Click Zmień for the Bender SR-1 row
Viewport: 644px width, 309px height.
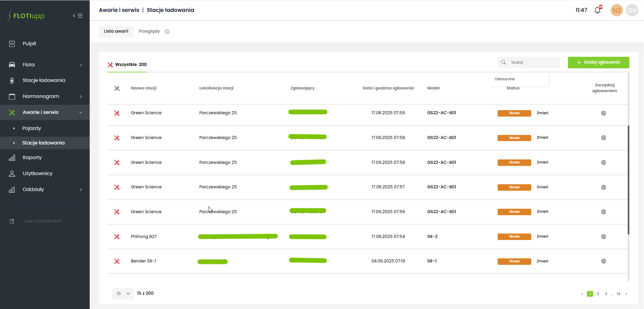coord(542,261)
